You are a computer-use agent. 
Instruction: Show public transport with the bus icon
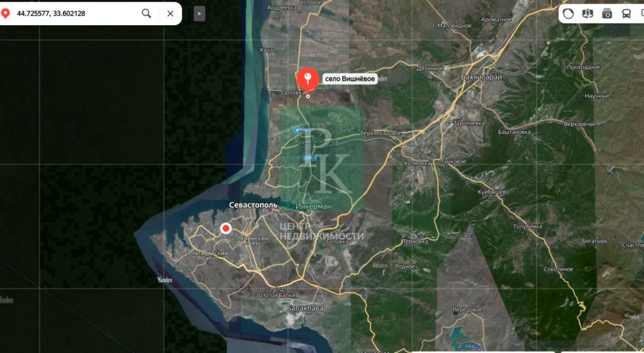[x=626, y=13]
